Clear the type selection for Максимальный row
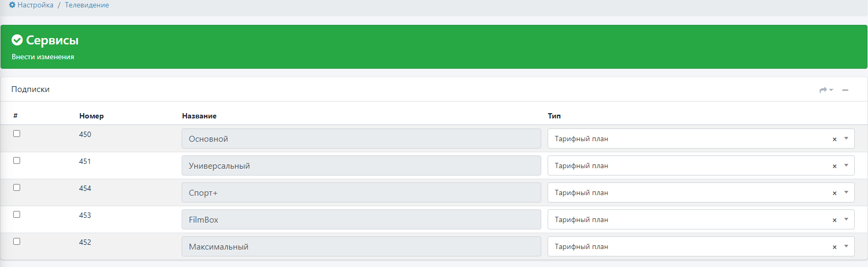This screenshot has height=267, width=868. pyautogui.click(x=835, y=247)
